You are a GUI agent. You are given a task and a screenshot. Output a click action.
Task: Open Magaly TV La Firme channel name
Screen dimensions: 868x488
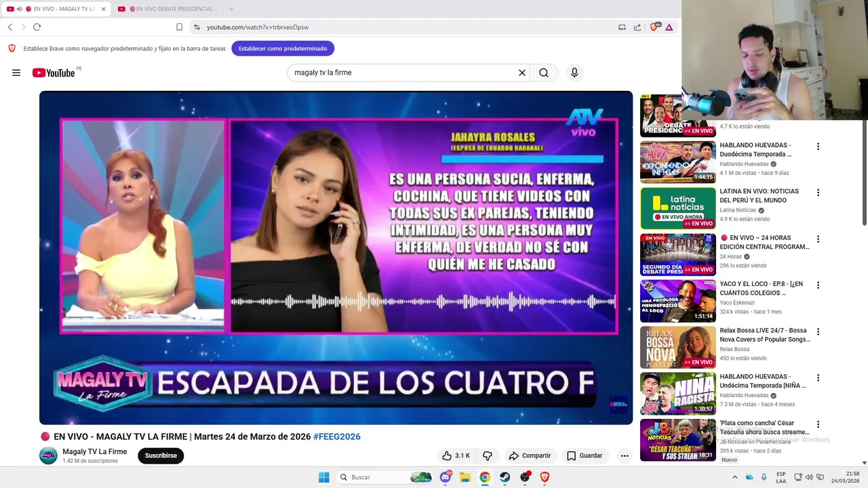95,451
